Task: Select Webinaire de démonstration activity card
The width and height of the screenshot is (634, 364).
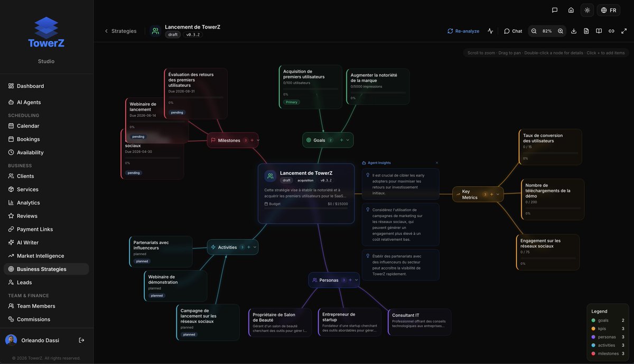Action: tap(176, 286)
